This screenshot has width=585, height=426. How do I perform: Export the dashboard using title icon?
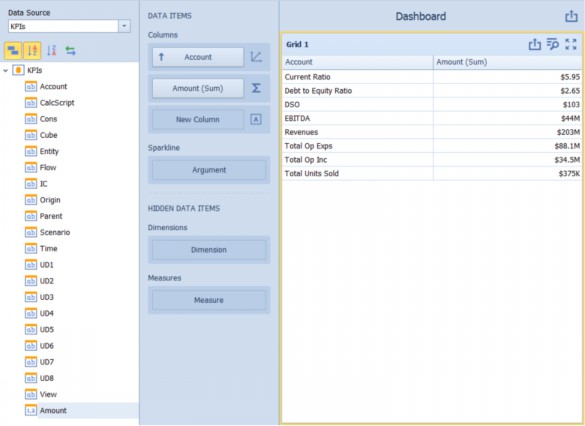(x=571, y=16)
